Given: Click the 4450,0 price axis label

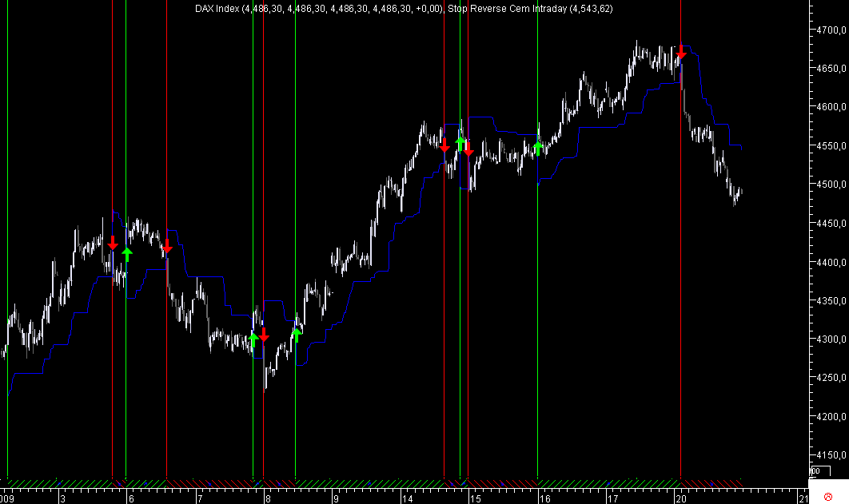Looking at the screenshot, I should tap(831, 224).
